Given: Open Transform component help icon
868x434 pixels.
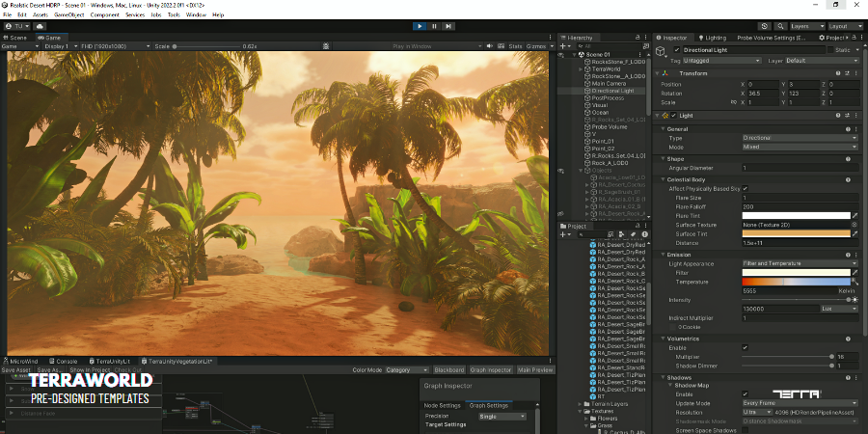Looking at the screenshot, I should pyautogui.click(x=839, y=73).
